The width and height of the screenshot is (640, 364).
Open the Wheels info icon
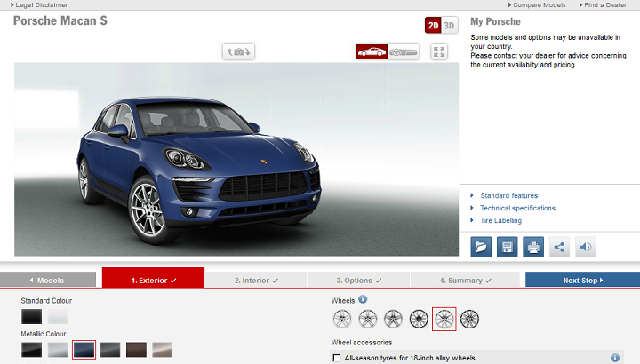tap(363, 299)
